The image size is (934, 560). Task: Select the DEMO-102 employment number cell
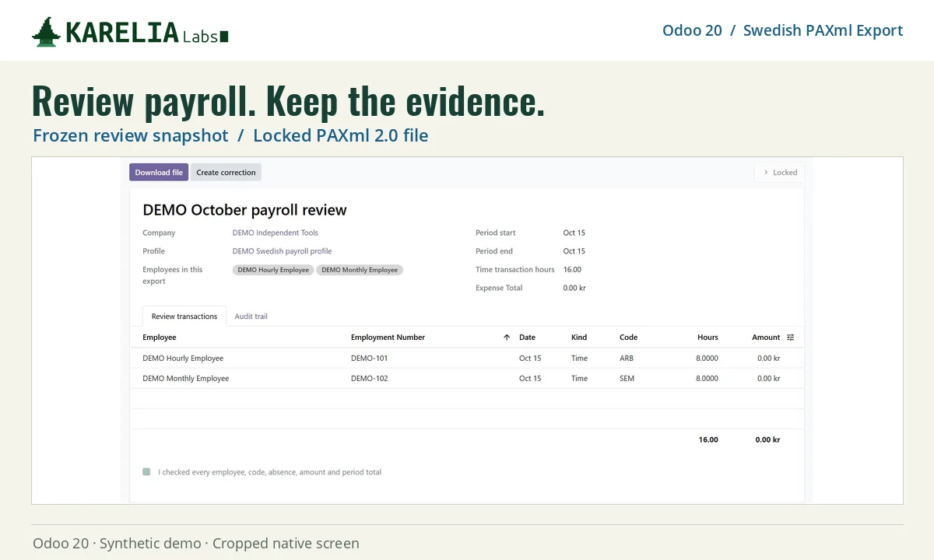point(369,379)
